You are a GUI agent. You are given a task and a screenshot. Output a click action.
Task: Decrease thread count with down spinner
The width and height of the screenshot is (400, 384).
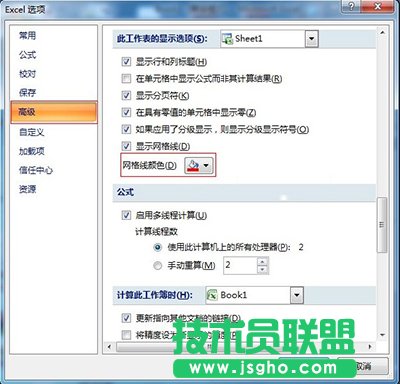(263, 270)
